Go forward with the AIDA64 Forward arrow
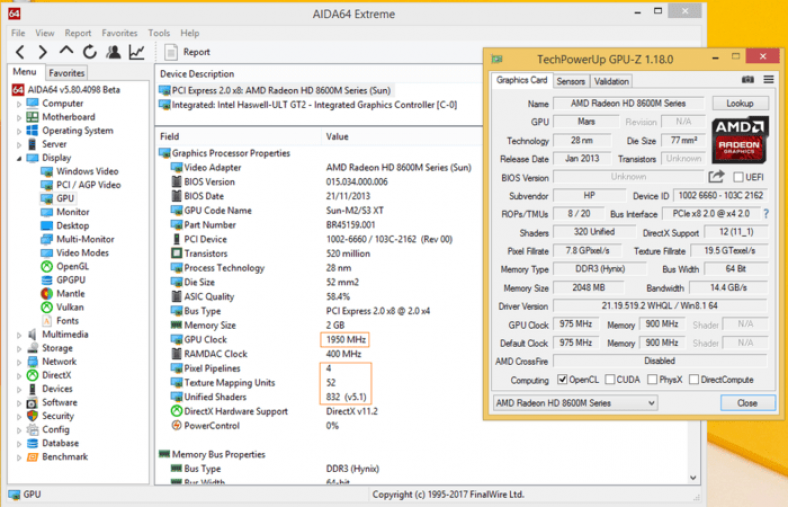The image size is (788, 507). click(x=43, y=52)
